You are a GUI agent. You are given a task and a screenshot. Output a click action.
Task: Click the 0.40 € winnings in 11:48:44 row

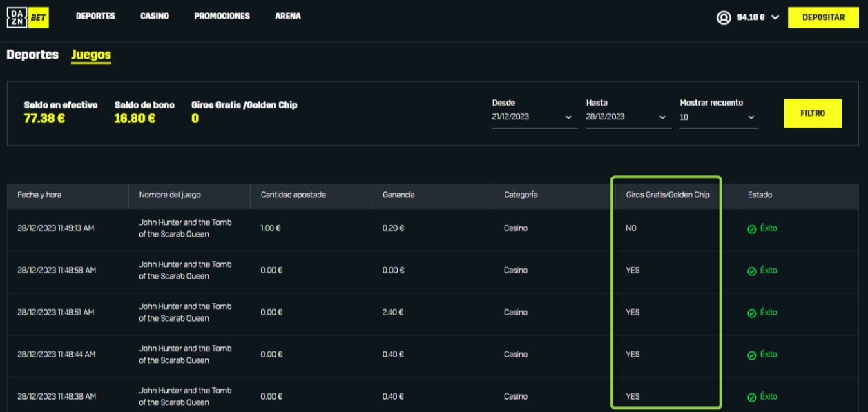[393, 355]
